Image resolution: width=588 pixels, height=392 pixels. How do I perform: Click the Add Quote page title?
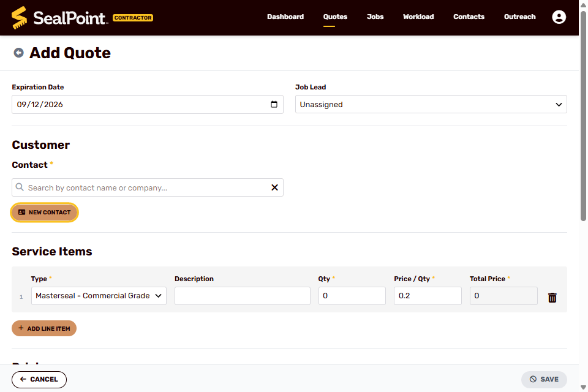click(70, 53)
